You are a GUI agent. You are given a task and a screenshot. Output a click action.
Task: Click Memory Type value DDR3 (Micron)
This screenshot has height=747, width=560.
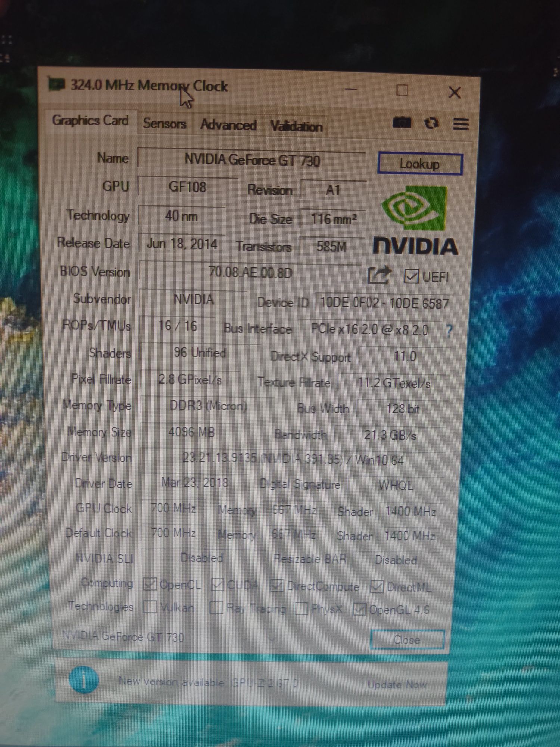click(x=208, y=406)
